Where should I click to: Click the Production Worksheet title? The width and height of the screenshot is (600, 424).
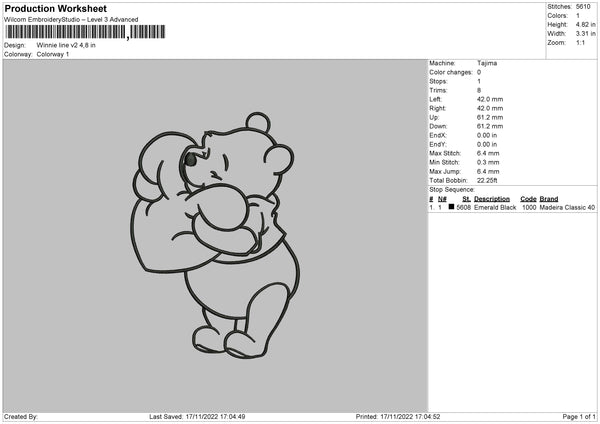pos(55,9)
